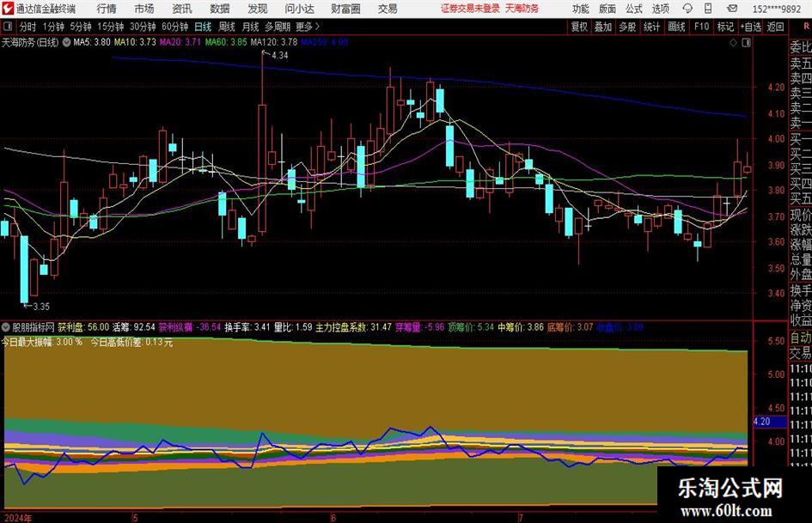Open the 问小达 menu

coord(299,9)
